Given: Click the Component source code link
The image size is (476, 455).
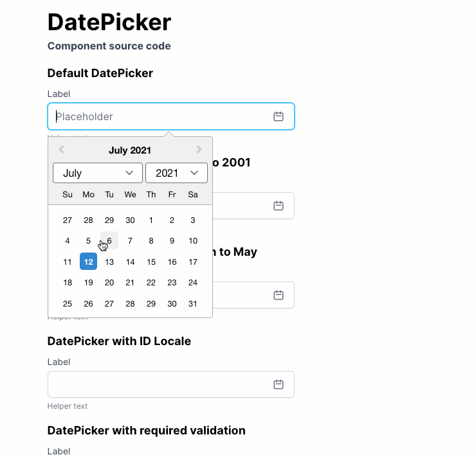Looking at the screenshot, I should [x=109, y=46].
